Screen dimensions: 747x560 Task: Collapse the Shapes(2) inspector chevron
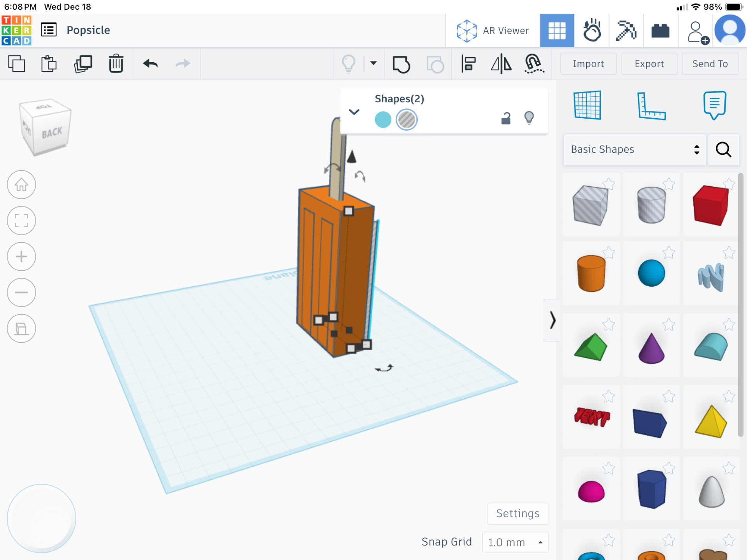354,112
